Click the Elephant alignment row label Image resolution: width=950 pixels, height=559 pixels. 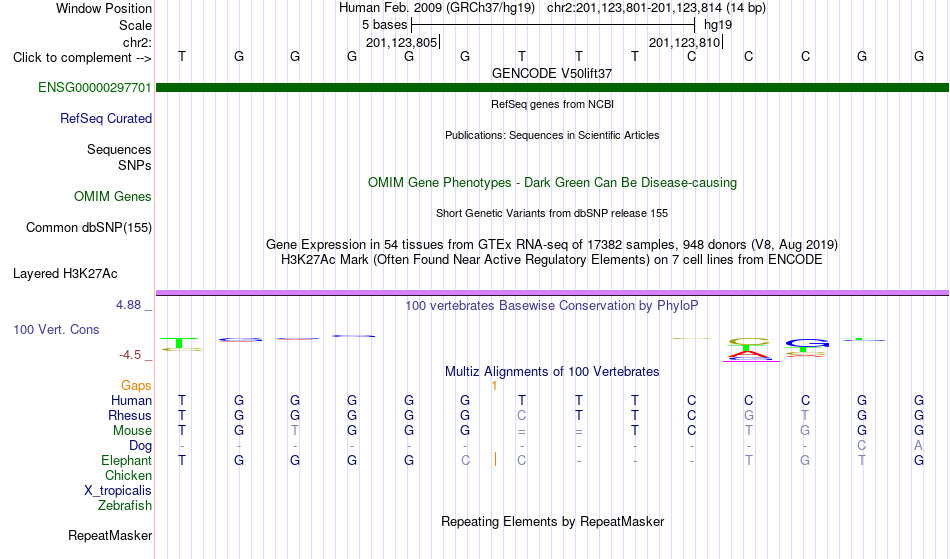127,461
